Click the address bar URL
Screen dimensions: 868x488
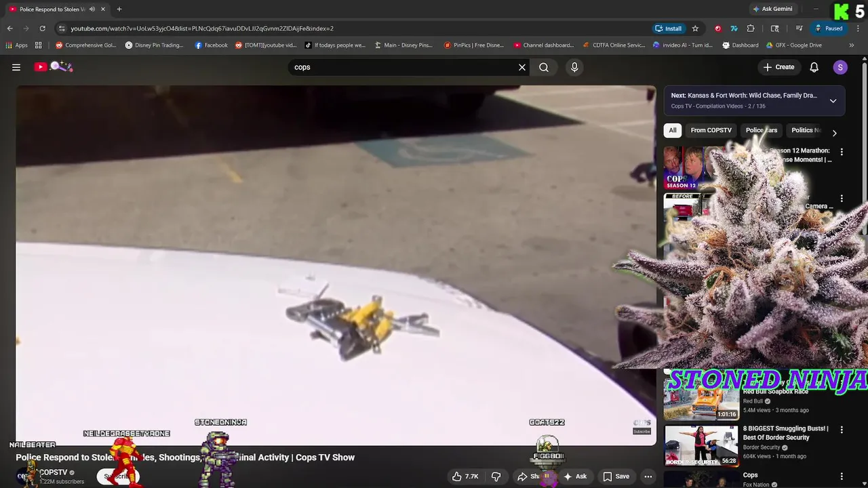[x=202, y=28]
